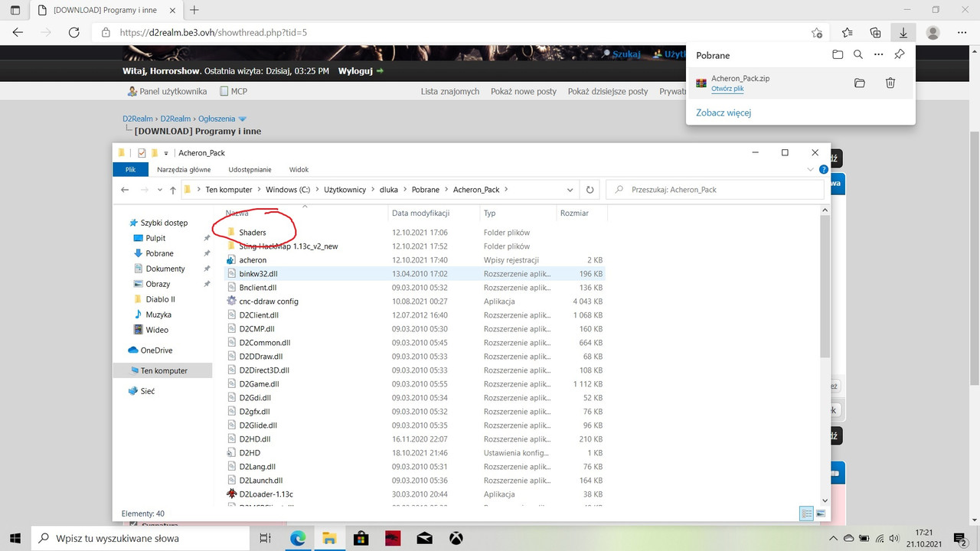Image resolution: width=980 pixels, height=551 pixels.
Task: Open Panel użytkownika link on forum
Action: click(173, 91)
